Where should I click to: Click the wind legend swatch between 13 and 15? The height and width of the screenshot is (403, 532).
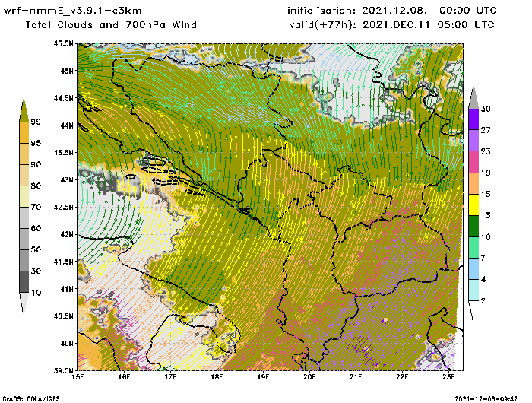473,205
